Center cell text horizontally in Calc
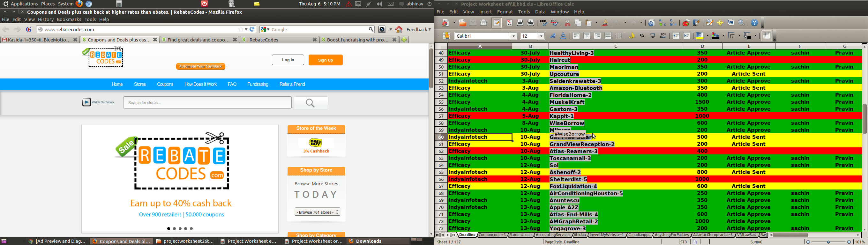Image resolution: width=868 pixels, height=245 pixels. pos(587,36)
